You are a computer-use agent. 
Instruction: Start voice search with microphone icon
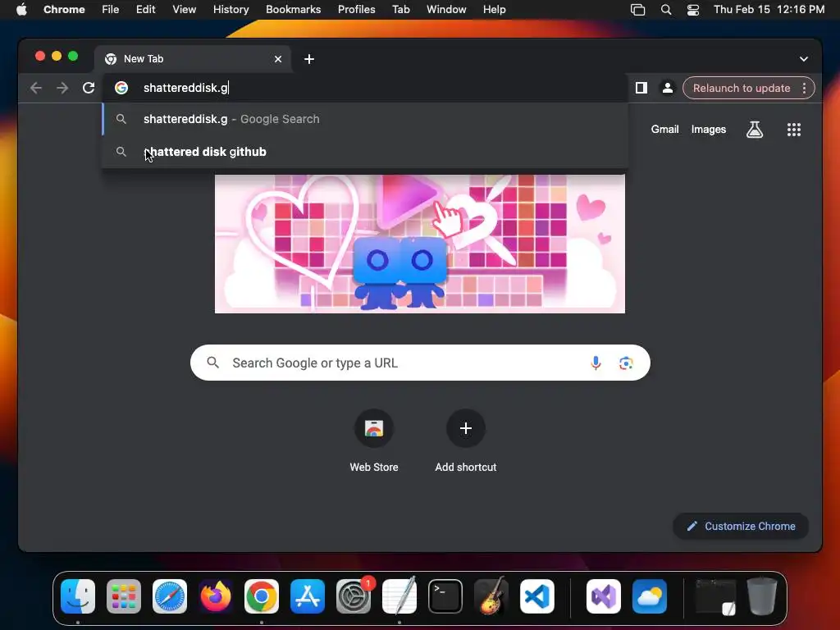(596, 363)
